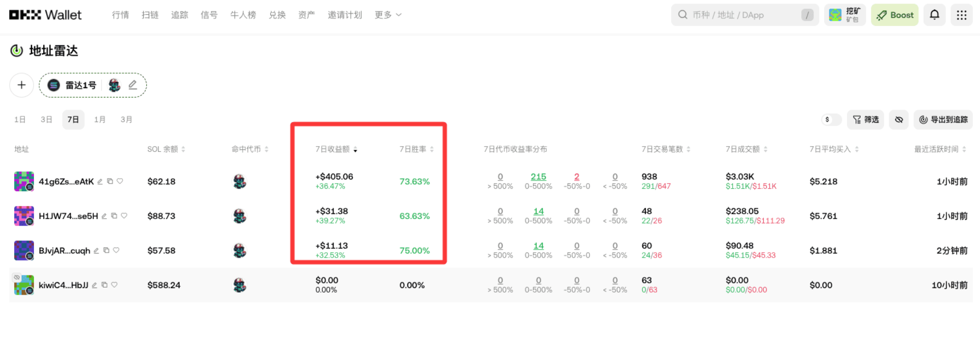Viewport: 980px width, 354px height.
Task: Open the nine-dot apps grid menu
Action: [961, 15]
